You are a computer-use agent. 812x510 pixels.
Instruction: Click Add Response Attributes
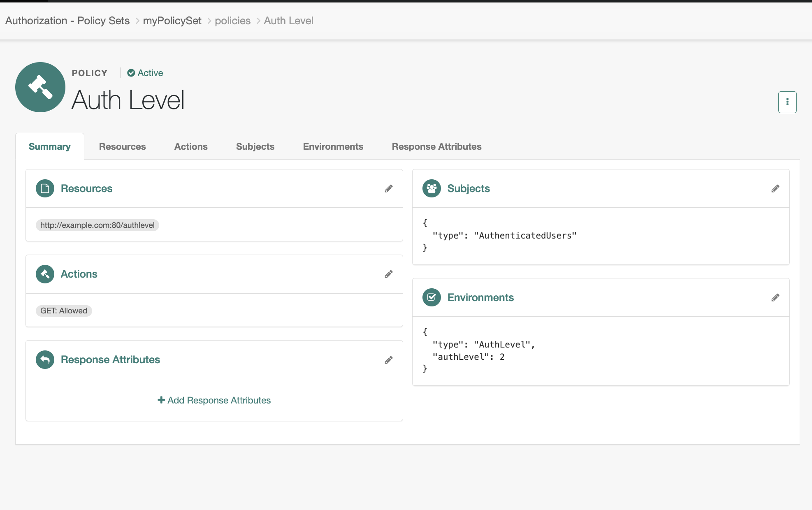pos(214,400)
